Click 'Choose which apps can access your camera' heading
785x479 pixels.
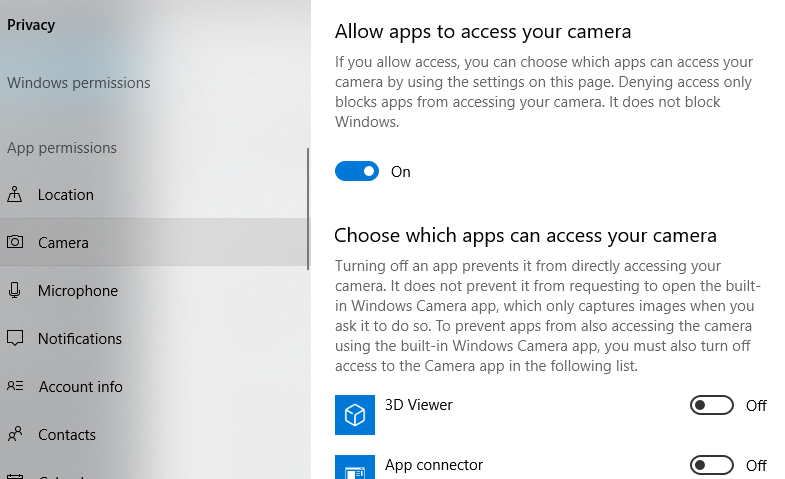(525, 235)
